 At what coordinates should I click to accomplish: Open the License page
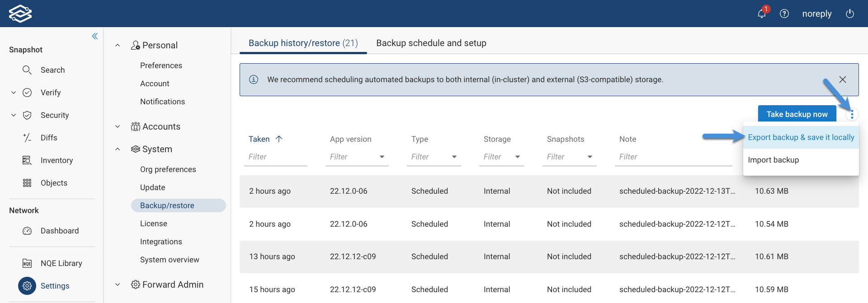(154, 224)
